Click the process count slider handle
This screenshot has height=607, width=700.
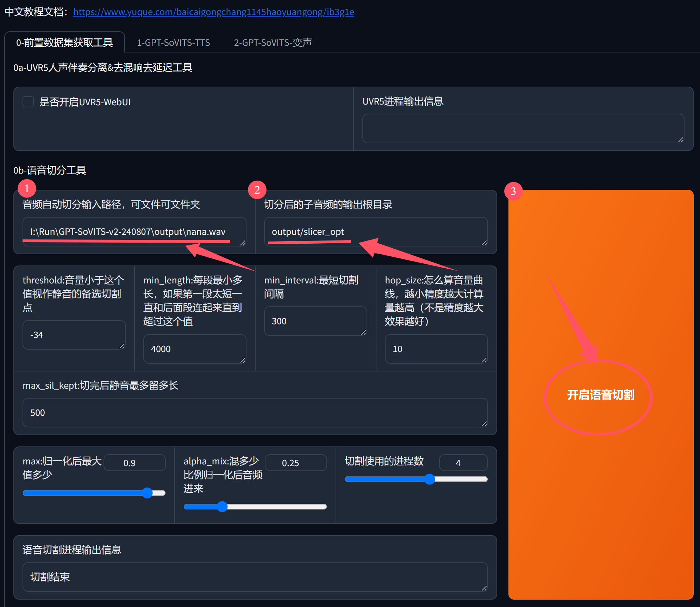430,479
